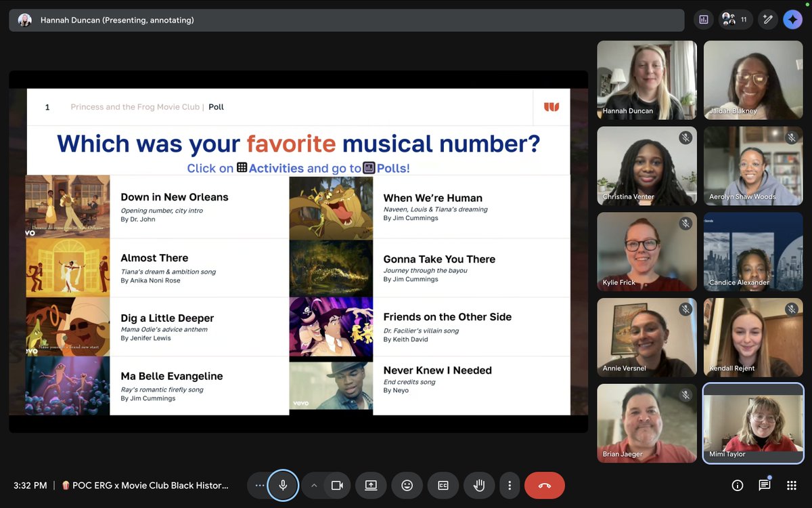
Task: Open the three-dot options left of microphone
Action: click(x=259, y=485)
